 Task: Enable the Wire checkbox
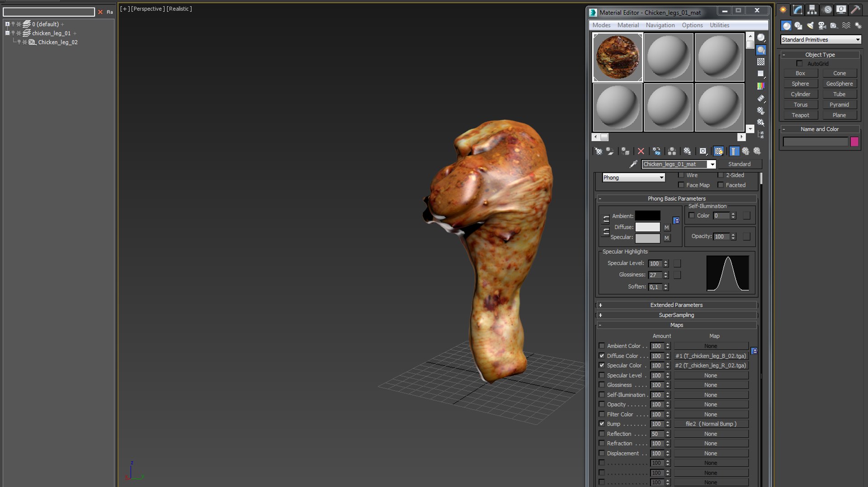pyautogui.click(x=681, y=175)
